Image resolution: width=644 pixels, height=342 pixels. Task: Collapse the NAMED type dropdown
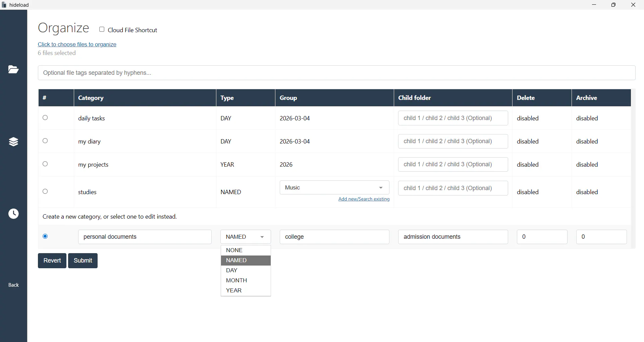(x=246, y=237)
